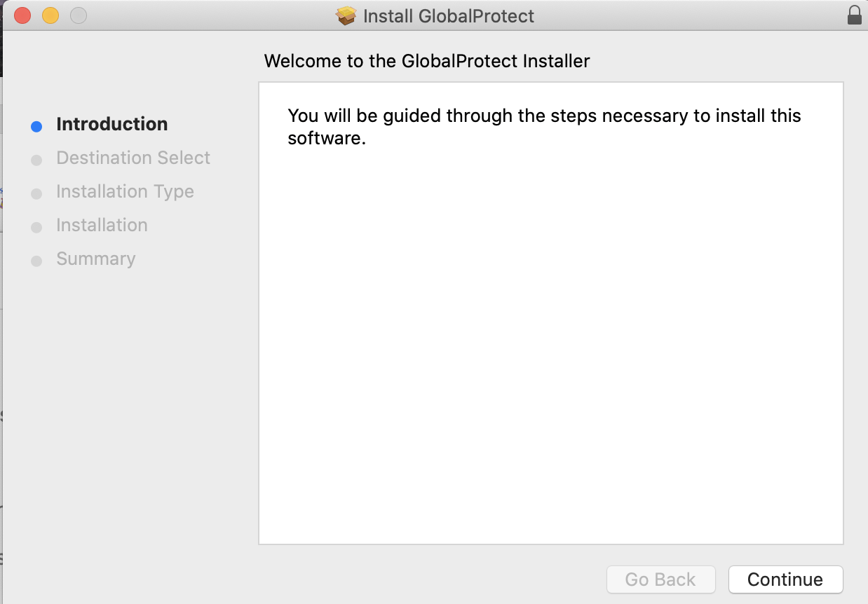
Task: Click the yellow minimize traffic light
Action: pos(50,14)
